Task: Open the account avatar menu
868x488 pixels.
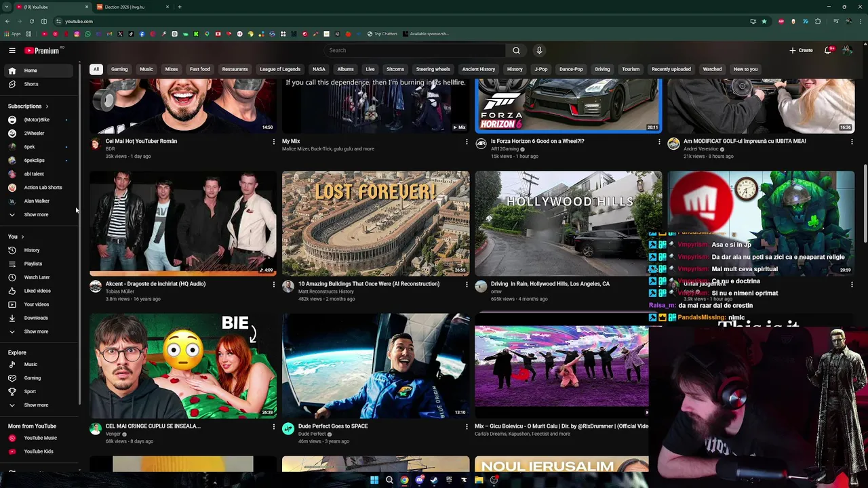Action: click(x=847, y=50)
